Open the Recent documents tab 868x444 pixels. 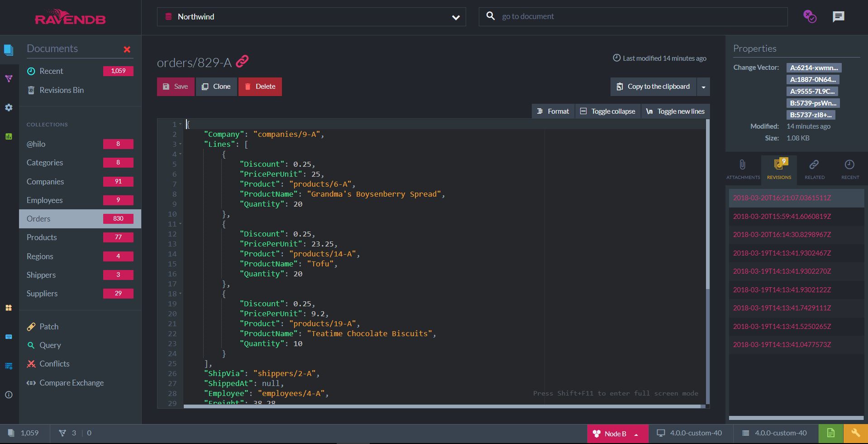[x=850, y=169]
